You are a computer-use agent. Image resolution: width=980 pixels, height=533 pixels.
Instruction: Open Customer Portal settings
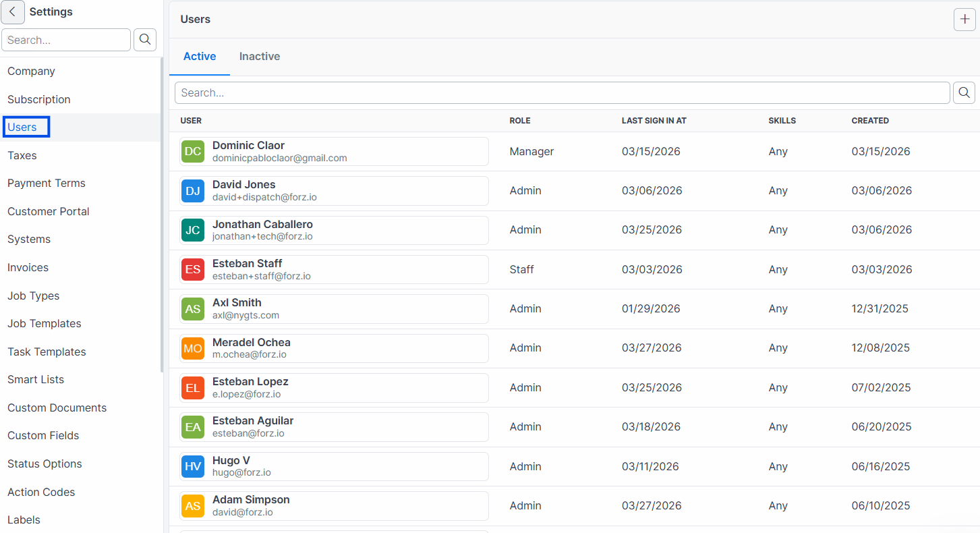(x=49, y=211)
